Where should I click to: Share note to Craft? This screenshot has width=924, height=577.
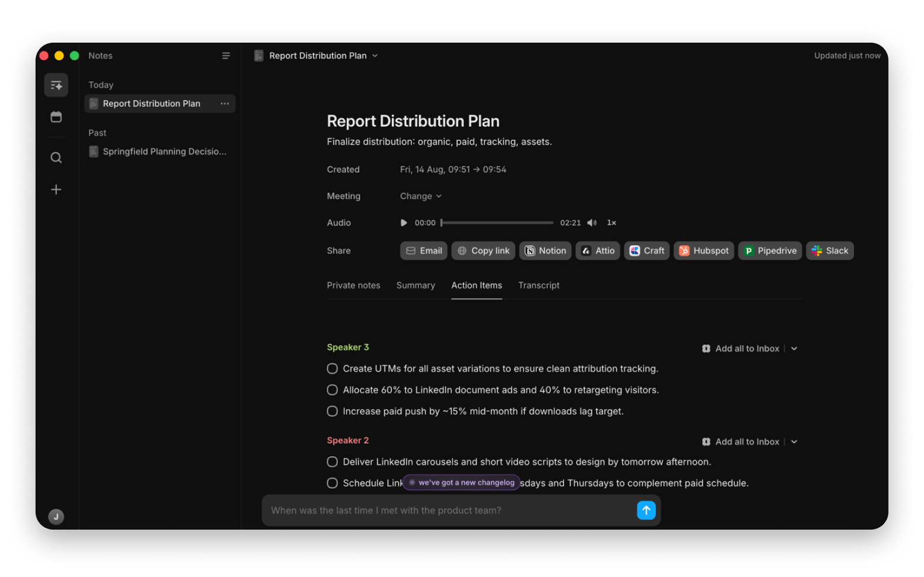pyautogui.click(x=647, y=251)
